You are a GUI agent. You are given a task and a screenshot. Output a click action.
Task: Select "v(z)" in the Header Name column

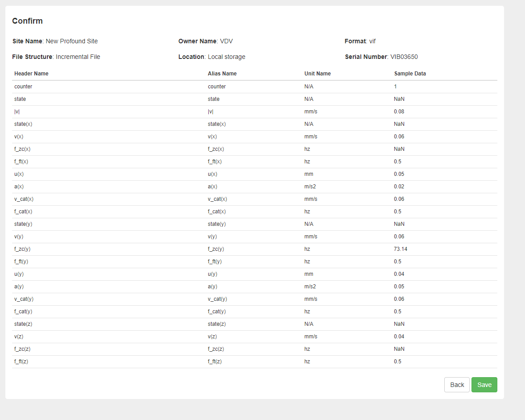(x=19, y=337)
